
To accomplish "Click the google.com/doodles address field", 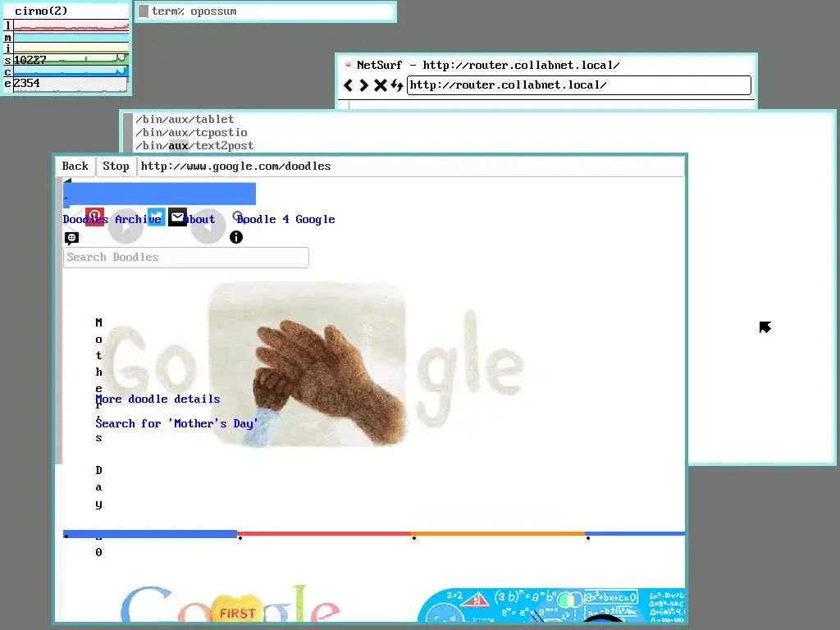I will (411, 166).
